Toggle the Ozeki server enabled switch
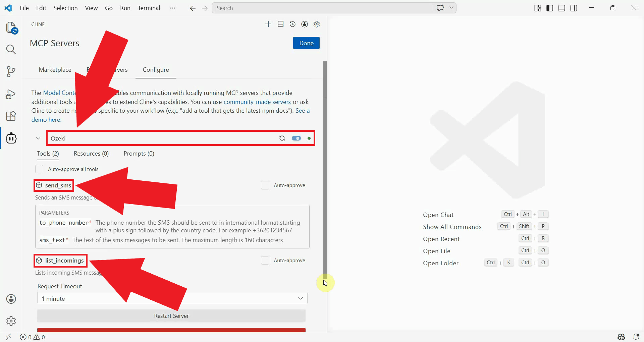The image size is (644, 342). (x=296, y=138)
